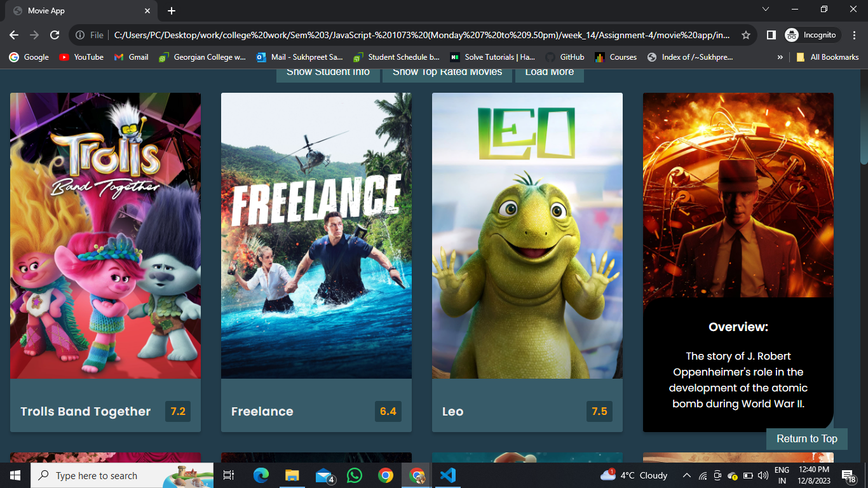Expand the hidden bookmarks chevron
Screen dimensions: 868x488
pos(780,57)
